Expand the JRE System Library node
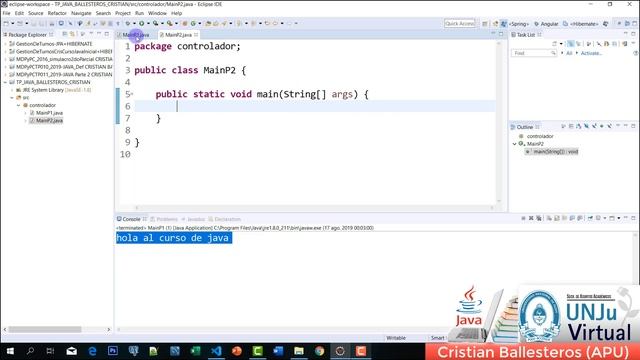The width and height of the screenshot is (640, 360). (12, 90)
